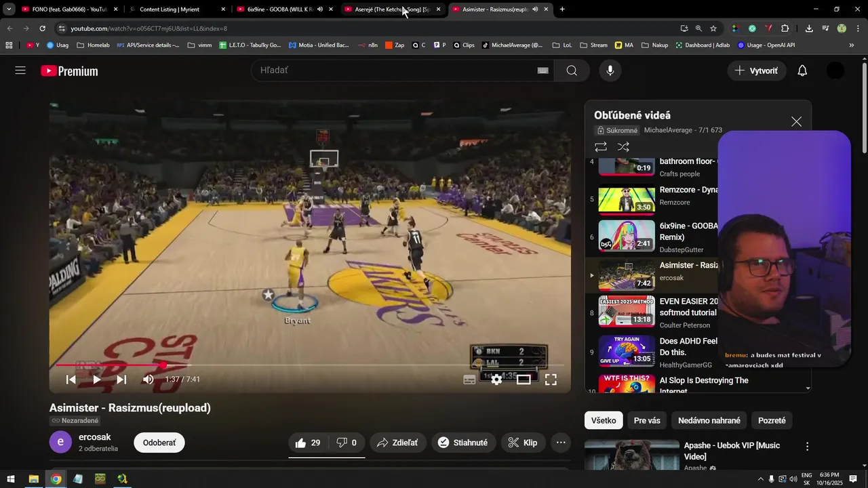Screen dimensions: 868x488
Task: Skip to next video in player
Action: (121, 380)
